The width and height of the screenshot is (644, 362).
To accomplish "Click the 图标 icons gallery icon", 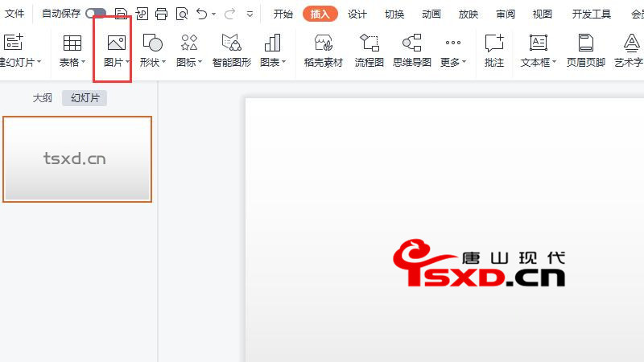I will [x=189, y=43].
